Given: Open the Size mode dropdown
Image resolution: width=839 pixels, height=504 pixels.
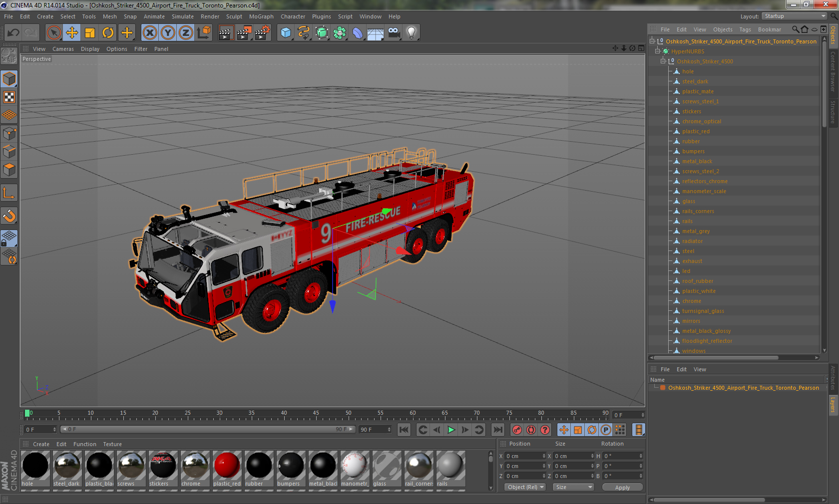Looking at the screenshot, I should coord(573,487).
